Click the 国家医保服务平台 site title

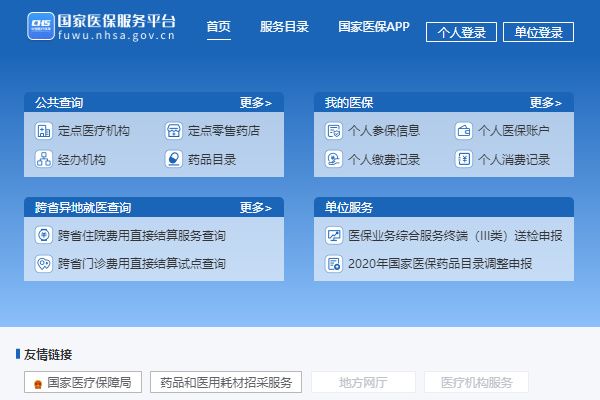click(x=116, y=21)
